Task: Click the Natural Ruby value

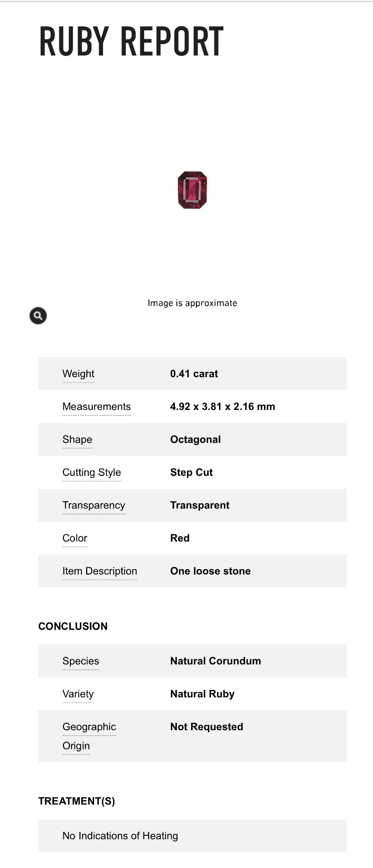Action: click(203, 694)
